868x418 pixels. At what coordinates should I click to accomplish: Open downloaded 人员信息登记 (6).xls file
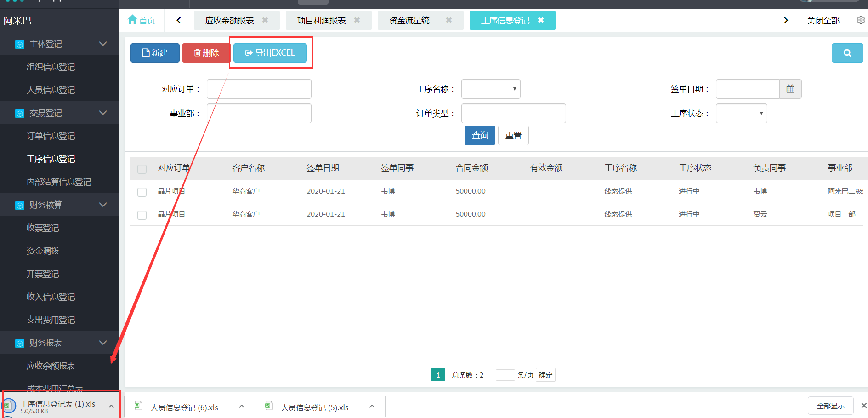coord(184,407)
